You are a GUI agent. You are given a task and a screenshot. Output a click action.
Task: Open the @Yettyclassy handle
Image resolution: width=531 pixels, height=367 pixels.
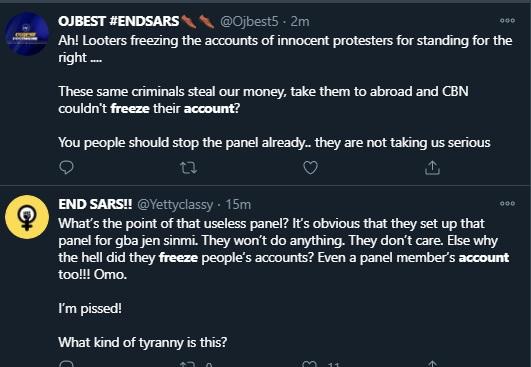tap(175, 205)
